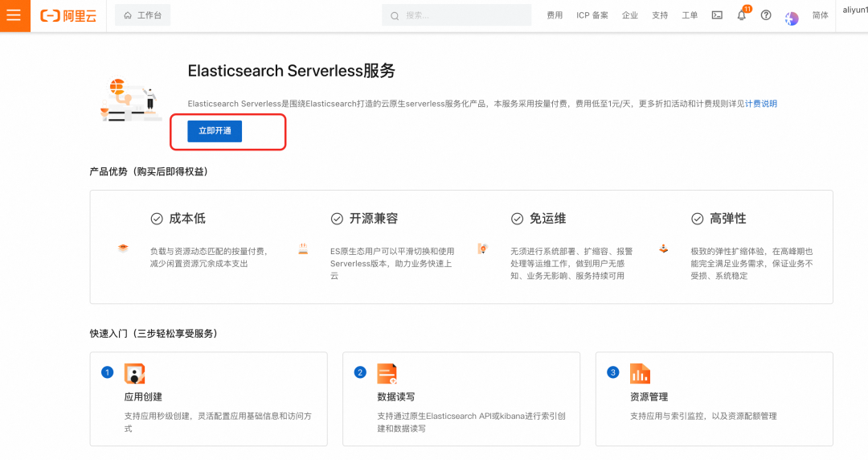
Task: Click the 应用创建 orange icon
Action: [x=134, y=374]
